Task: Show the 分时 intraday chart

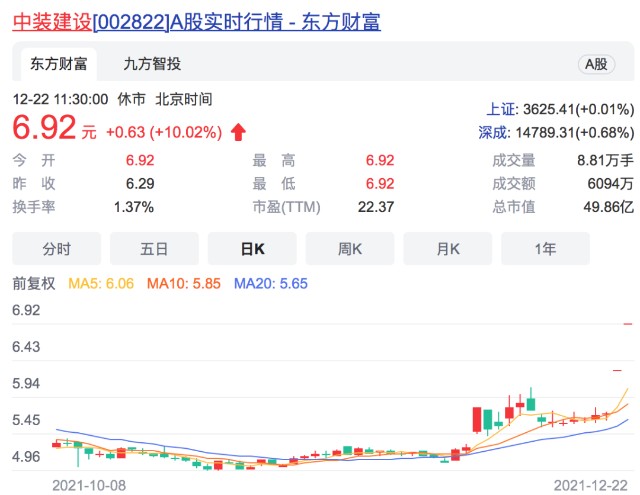Action: pos(56,249)
